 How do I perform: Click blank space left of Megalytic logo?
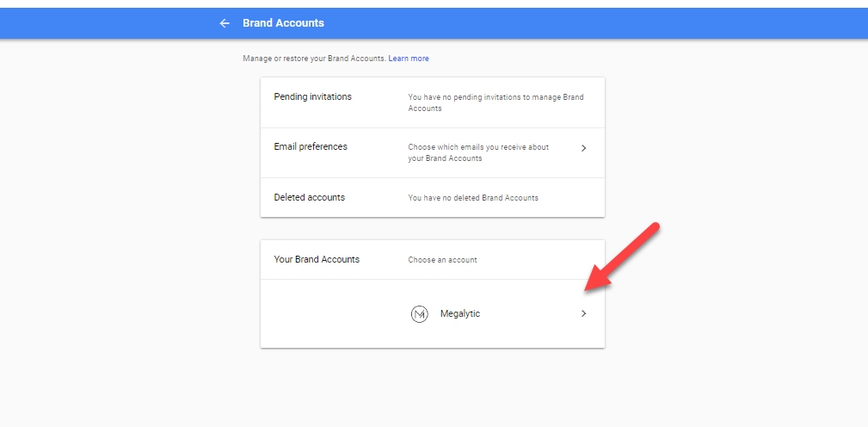coord(336,314)
